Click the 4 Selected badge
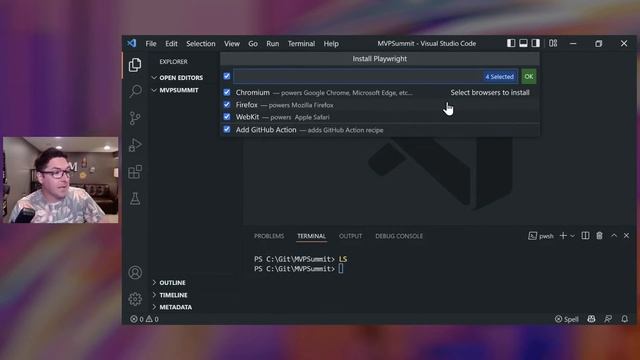 tap(499, 76)
